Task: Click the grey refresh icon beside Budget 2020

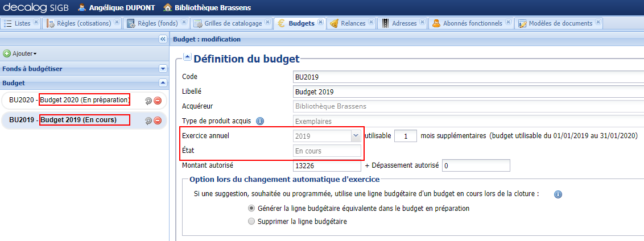Action: point(148,101)
